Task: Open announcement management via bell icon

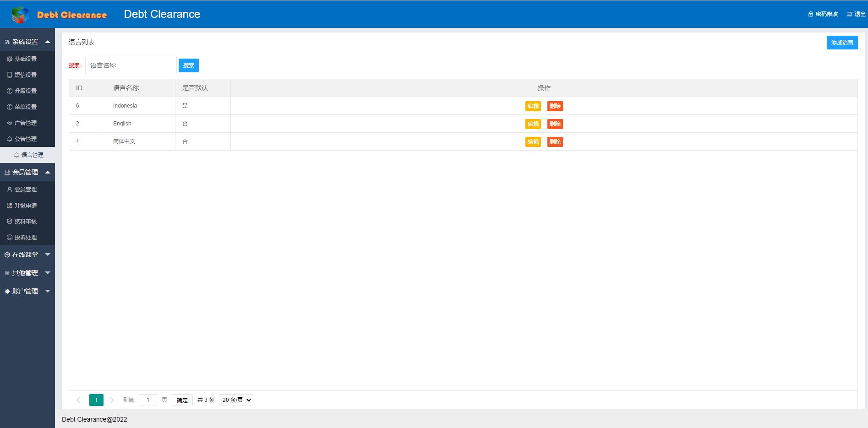Action: tap(10, 139)
